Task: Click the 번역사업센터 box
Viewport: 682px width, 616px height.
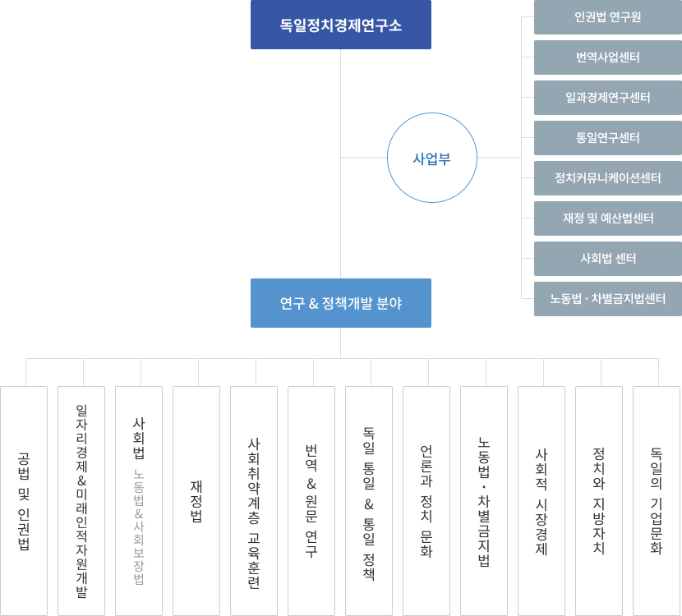Action: point(607,57)
